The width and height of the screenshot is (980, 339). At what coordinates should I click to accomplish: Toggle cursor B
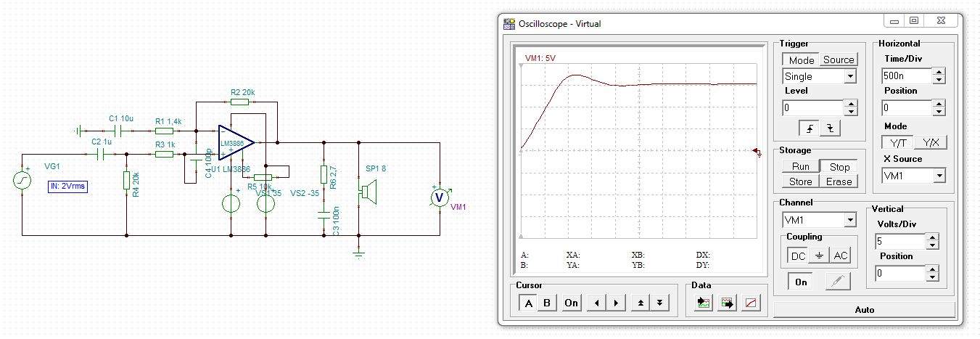tap(548, 303)
